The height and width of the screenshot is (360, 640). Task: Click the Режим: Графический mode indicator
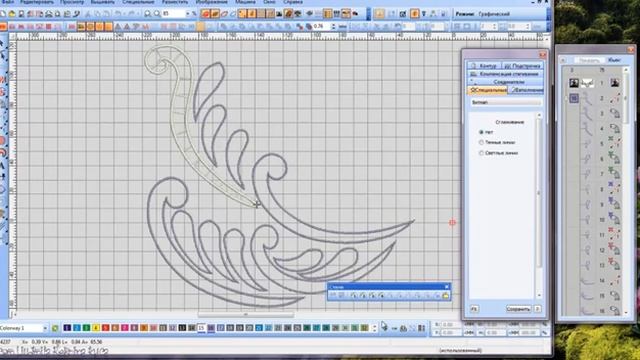pos(482,14)
